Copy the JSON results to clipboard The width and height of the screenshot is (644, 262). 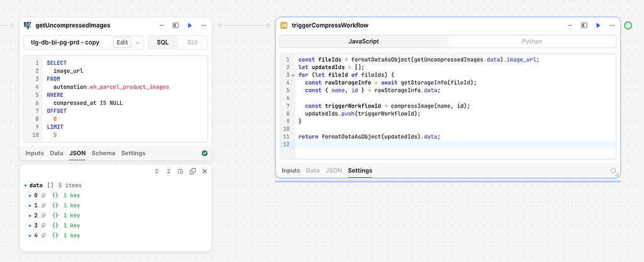[192, 171]
